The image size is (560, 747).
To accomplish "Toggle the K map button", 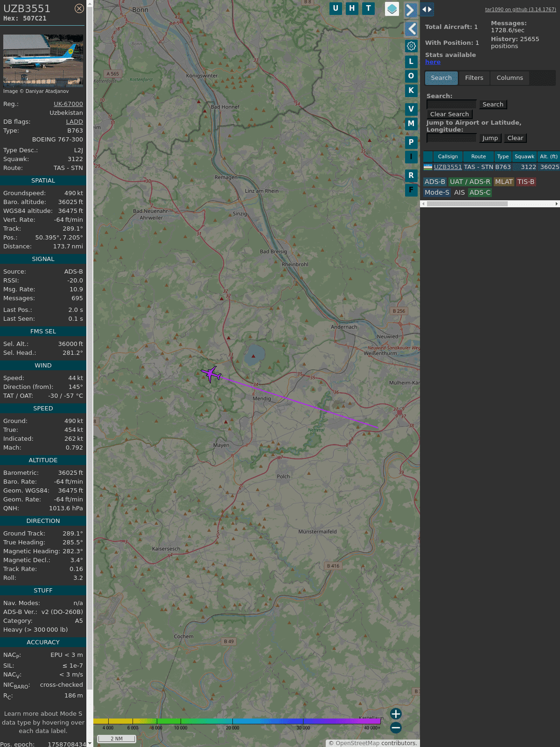I will (411, 90).
